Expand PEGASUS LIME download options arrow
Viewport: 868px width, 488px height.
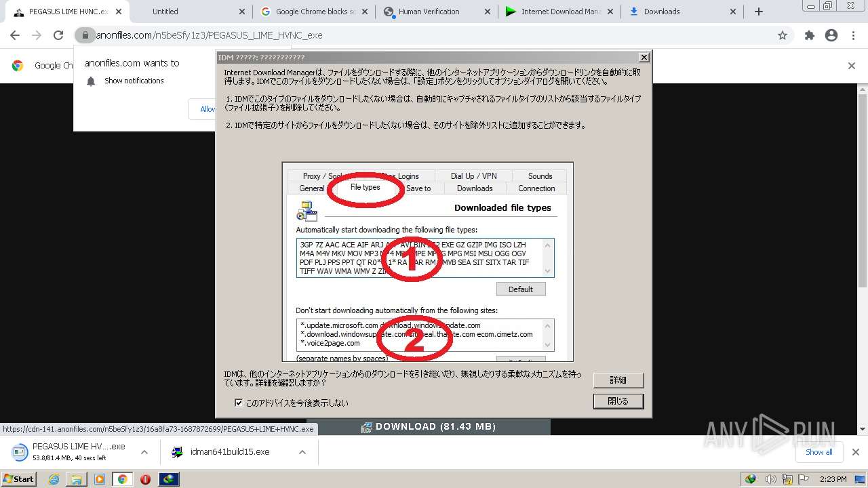click(x=144, y=452)
